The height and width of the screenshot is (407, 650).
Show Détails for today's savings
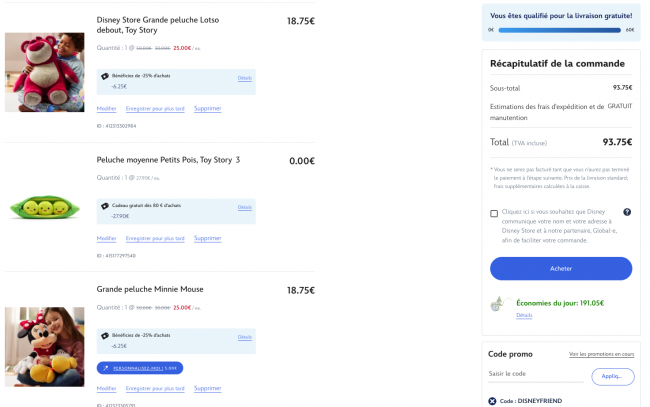524,315
